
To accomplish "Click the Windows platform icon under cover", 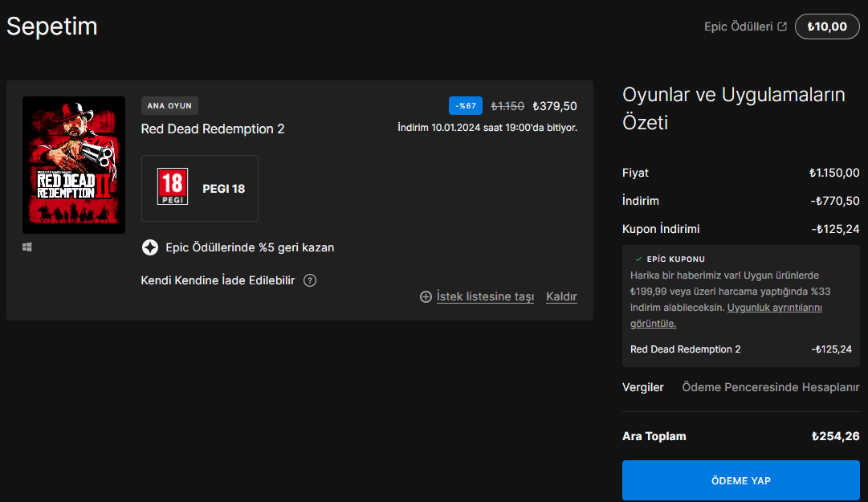I will coord(27,247).
